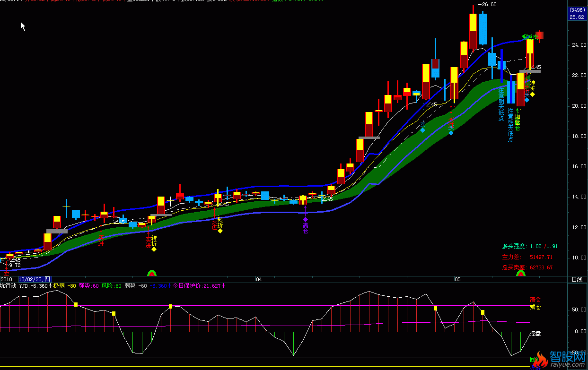588x370 pixels.
Task: Click the green 加仓 signal label
Action: pos(517,122)
